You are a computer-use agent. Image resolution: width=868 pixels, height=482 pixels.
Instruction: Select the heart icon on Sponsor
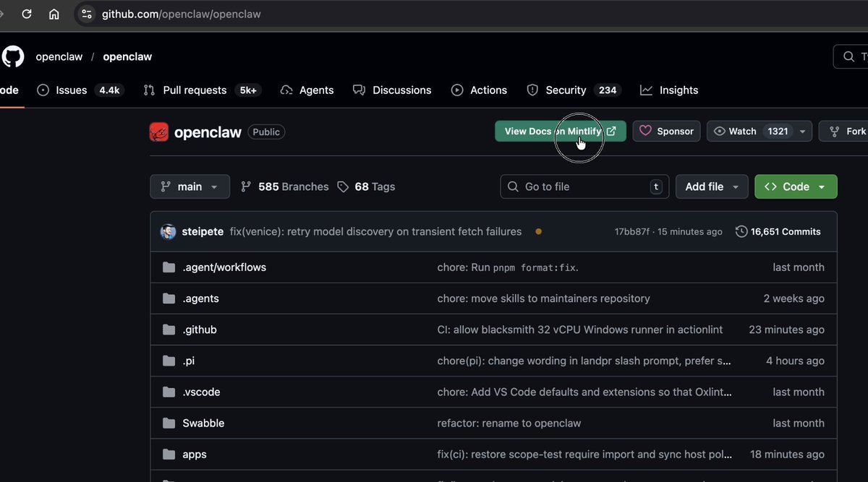[x=646, y=131]
